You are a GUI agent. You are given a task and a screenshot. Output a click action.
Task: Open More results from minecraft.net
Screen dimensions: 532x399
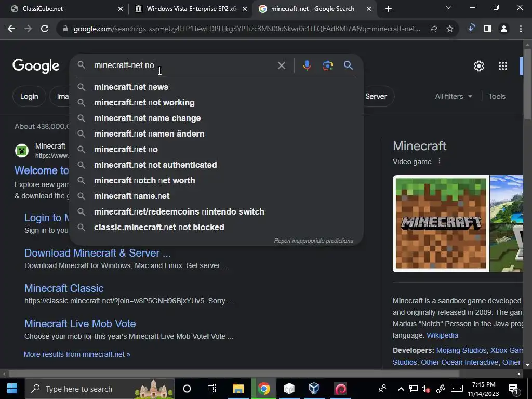pos(77,354)
